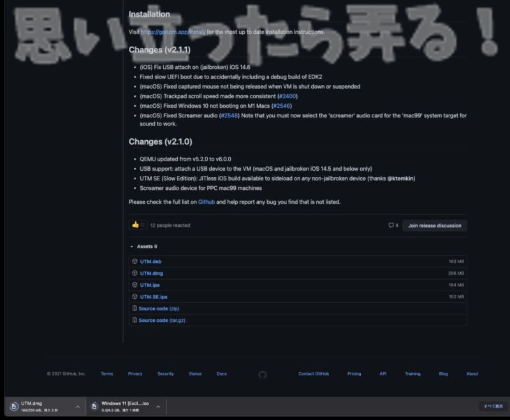Open the @ktemkin user mention
Viewport: 510px width, 420px height.
401,178
